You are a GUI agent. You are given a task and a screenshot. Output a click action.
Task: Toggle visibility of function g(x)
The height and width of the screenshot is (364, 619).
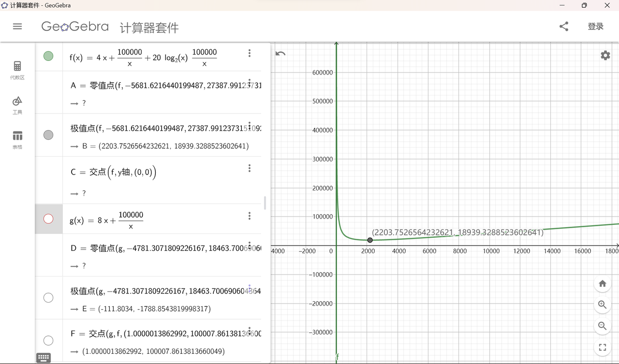pyautogui.click(x=48, y=219)
